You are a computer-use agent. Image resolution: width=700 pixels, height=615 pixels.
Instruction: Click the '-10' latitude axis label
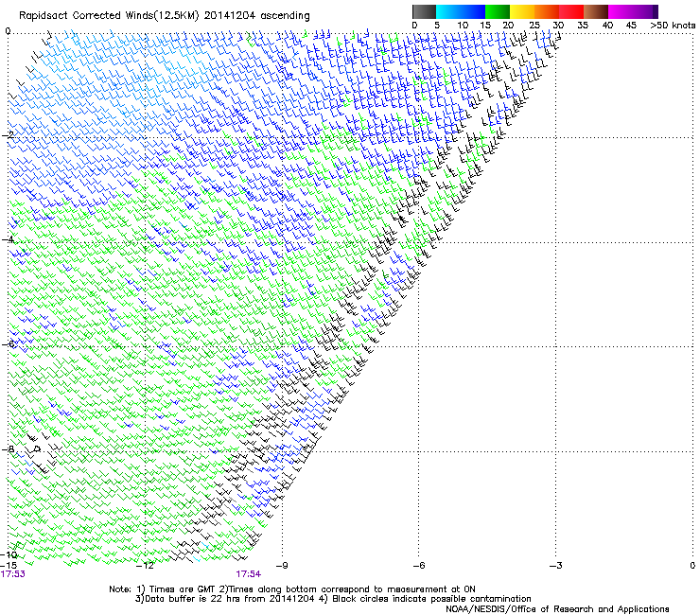(x=9, y=554)
